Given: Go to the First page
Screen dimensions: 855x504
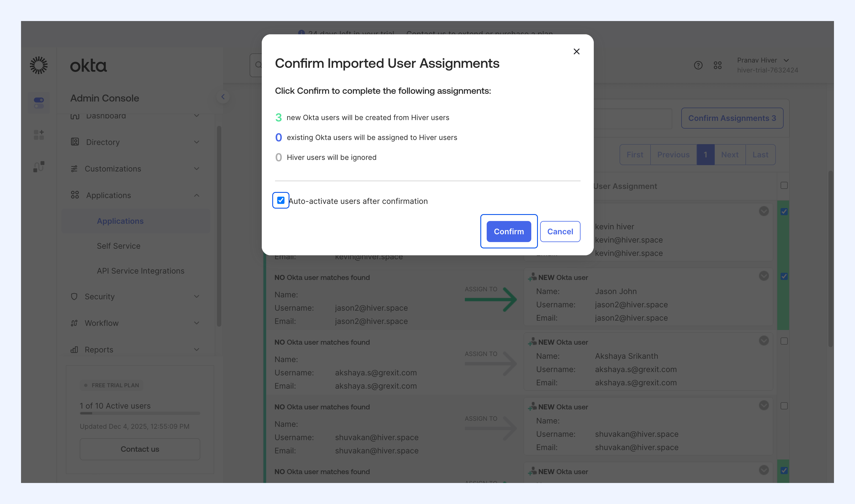Looking at the screenshot, I should coord(635,155).
